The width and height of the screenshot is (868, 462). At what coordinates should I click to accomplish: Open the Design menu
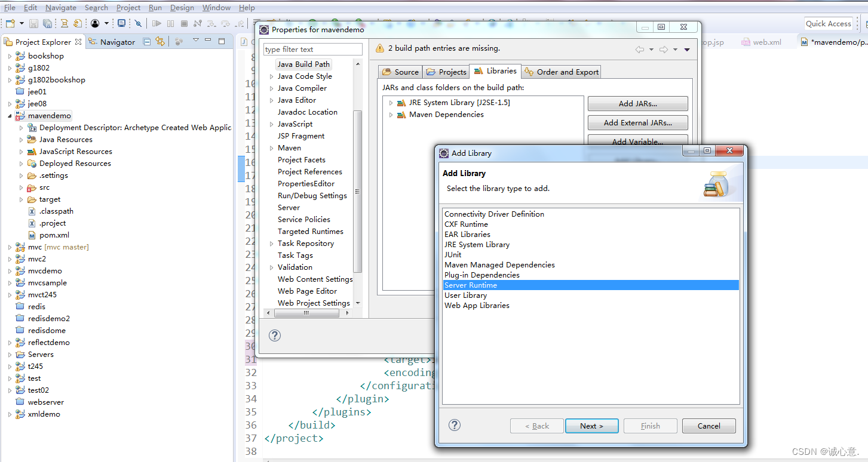click(x=182, y=7)
